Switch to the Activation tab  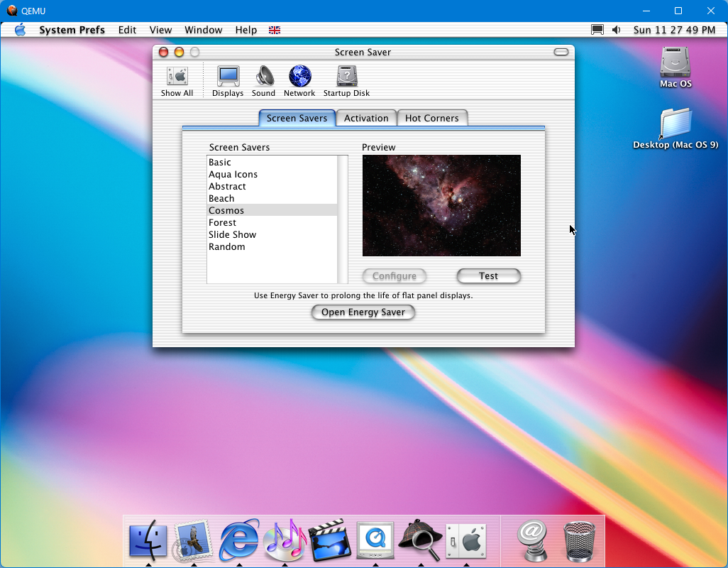(366, 119)
